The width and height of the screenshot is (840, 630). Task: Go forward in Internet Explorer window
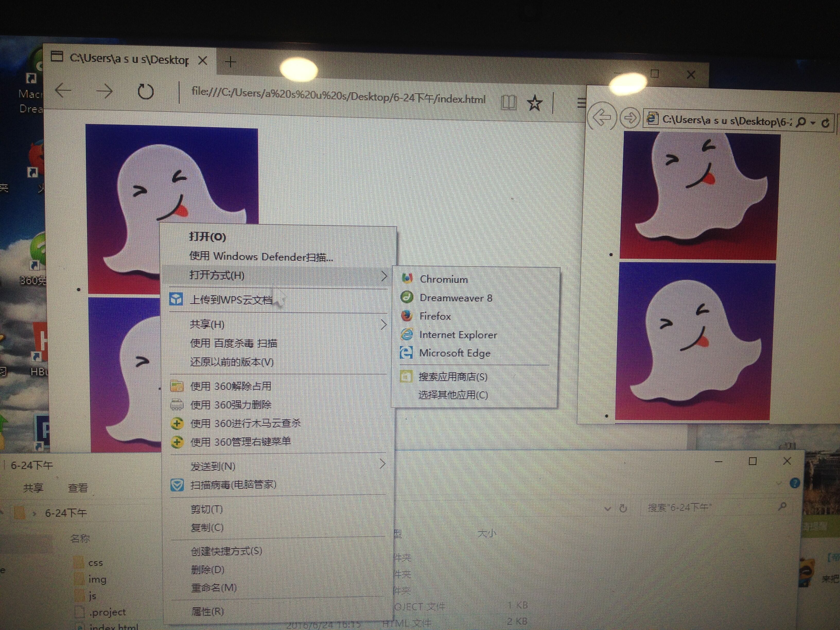(630, 118)
